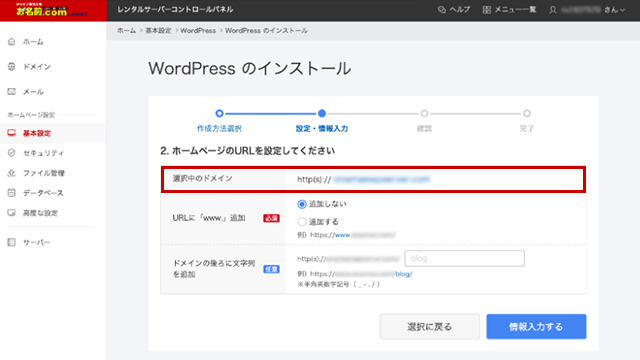Image resolution: width=640 pixels, height=360 pixels.
Task: Click the Home house icon in sidebar
Action: [11, 42]
